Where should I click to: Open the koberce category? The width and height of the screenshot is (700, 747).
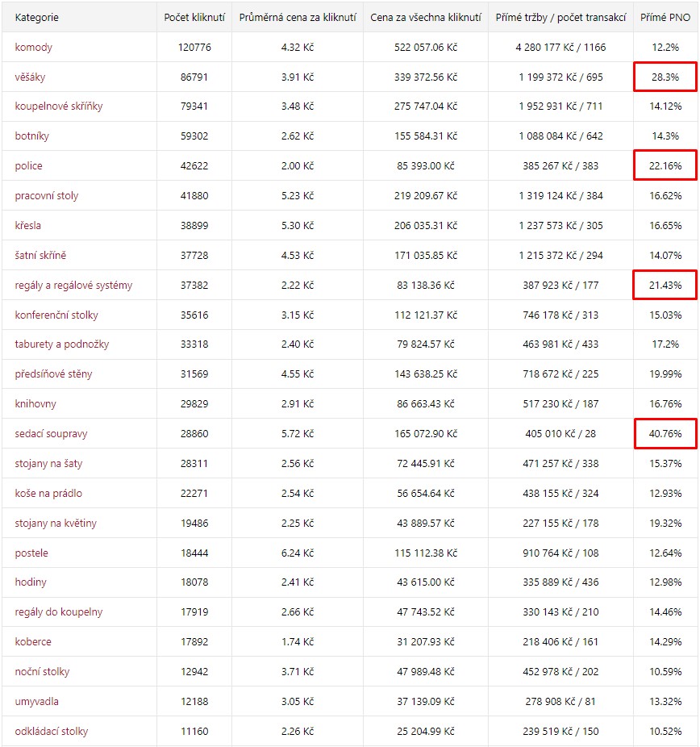(33, 641)
